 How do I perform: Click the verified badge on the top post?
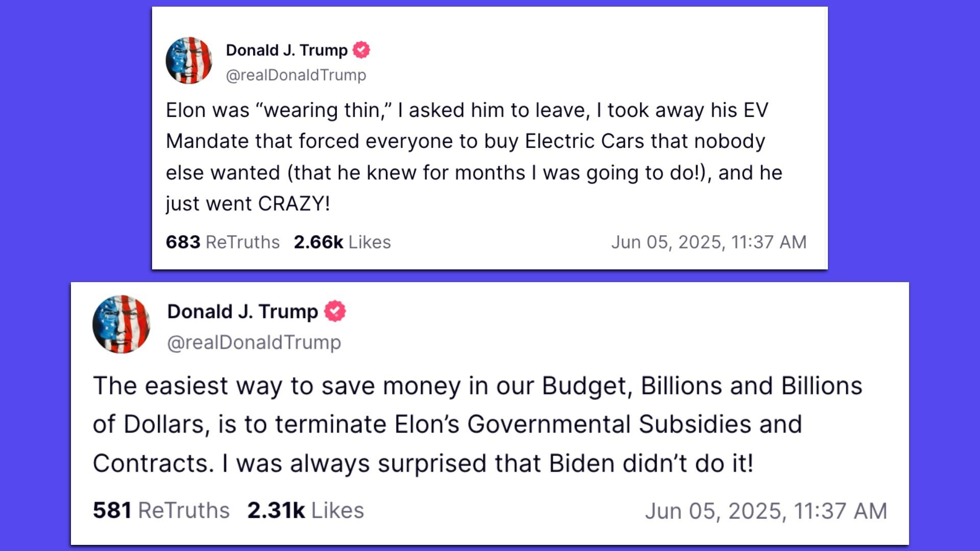(362, 51)
